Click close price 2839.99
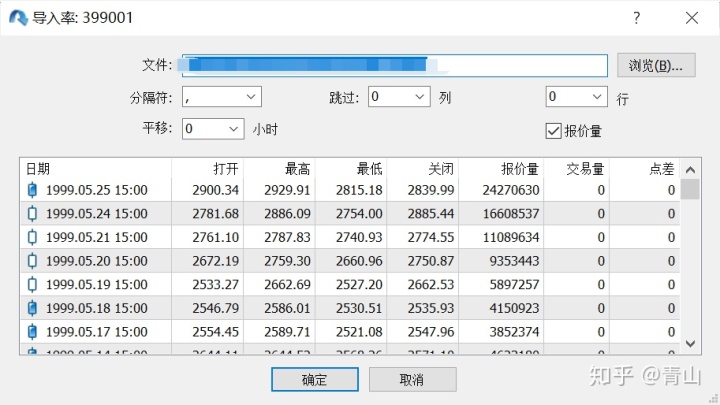Image resolution: width=720 pixels, height=405 pixels. pos(431,190)
